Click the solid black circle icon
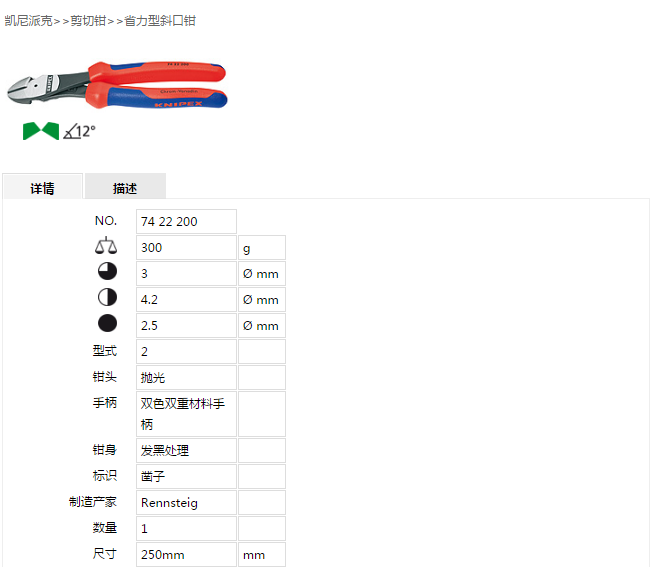 [x=107, y=323]
